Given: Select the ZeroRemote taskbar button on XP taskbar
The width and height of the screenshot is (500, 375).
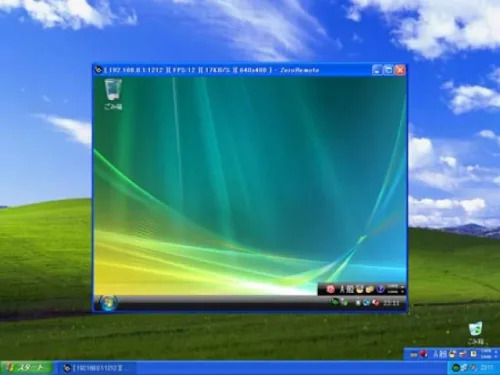Looking at the screenshot, I should (x=97, y=368).
